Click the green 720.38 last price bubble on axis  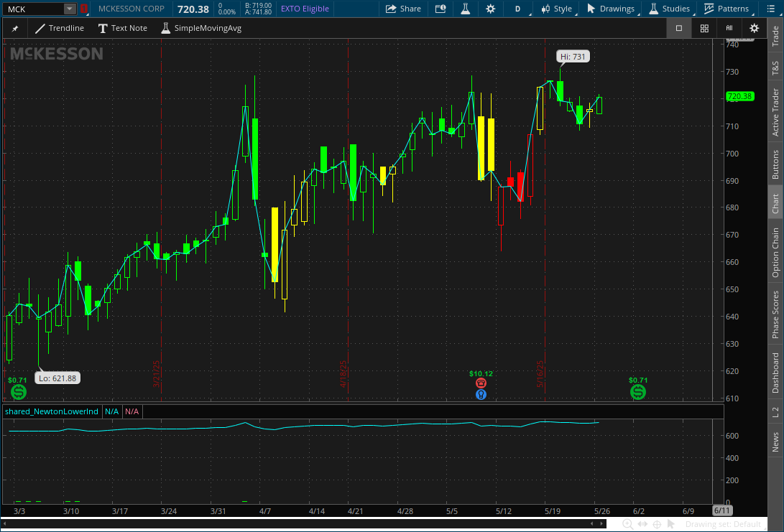tap(740, 96)
